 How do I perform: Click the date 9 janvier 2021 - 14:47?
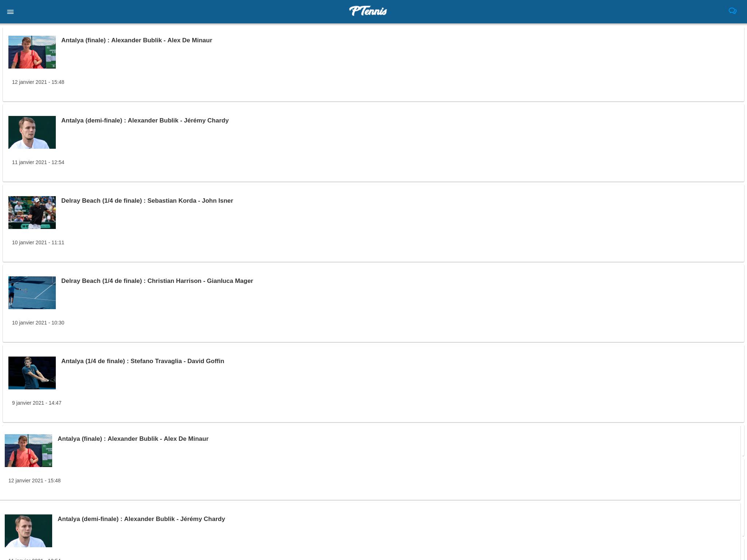(36, 403)
